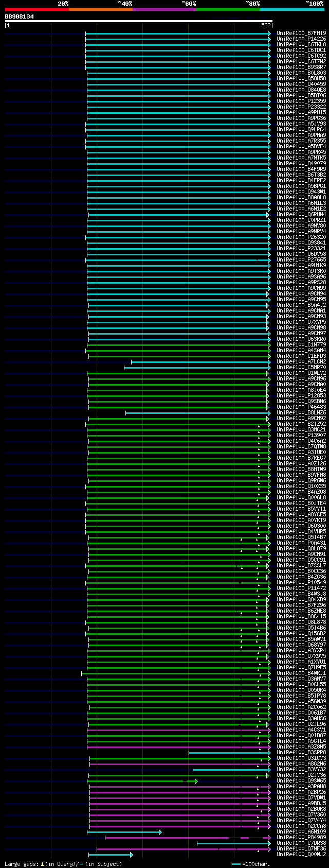This screenshot has height=868, width=329.
Task: Click the short cyan bar for UniRef100_Q00WJ2
Action: (x=111, y=855)
